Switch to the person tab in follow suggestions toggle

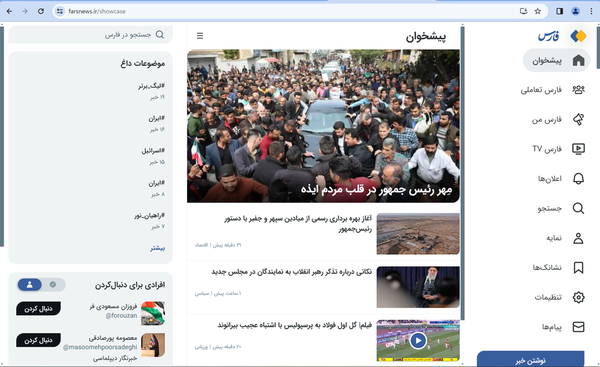29,284
